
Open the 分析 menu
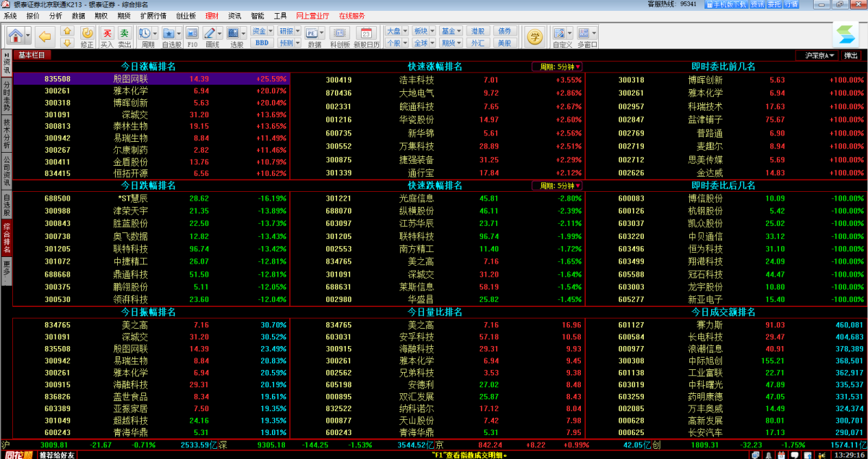pyautogui.click(x=56, y=15)
